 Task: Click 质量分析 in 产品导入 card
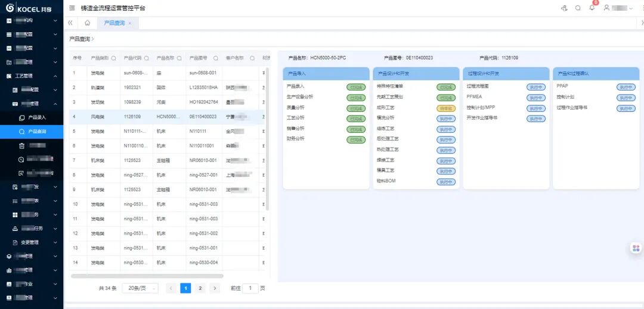295,107
